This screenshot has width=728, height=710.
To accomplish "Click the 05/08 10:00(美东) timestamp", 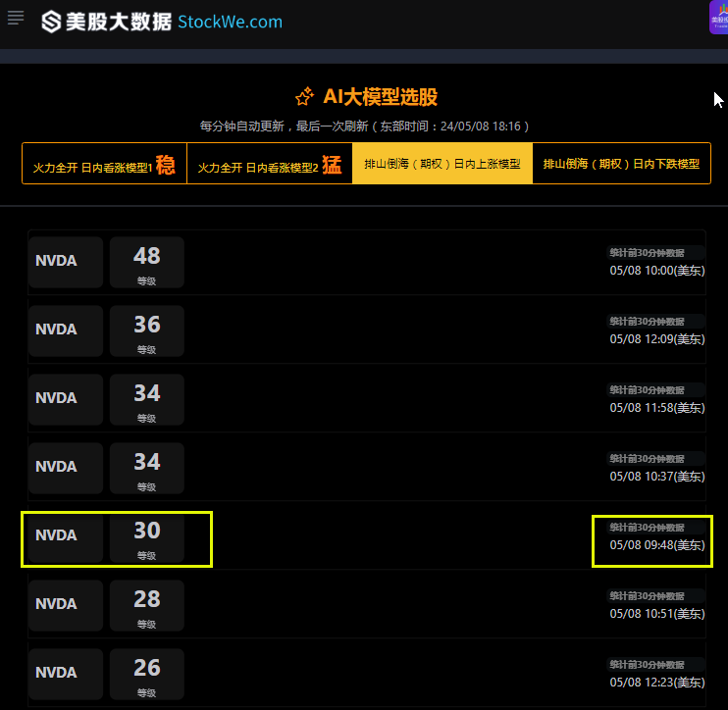I will [x=657, y=271].
